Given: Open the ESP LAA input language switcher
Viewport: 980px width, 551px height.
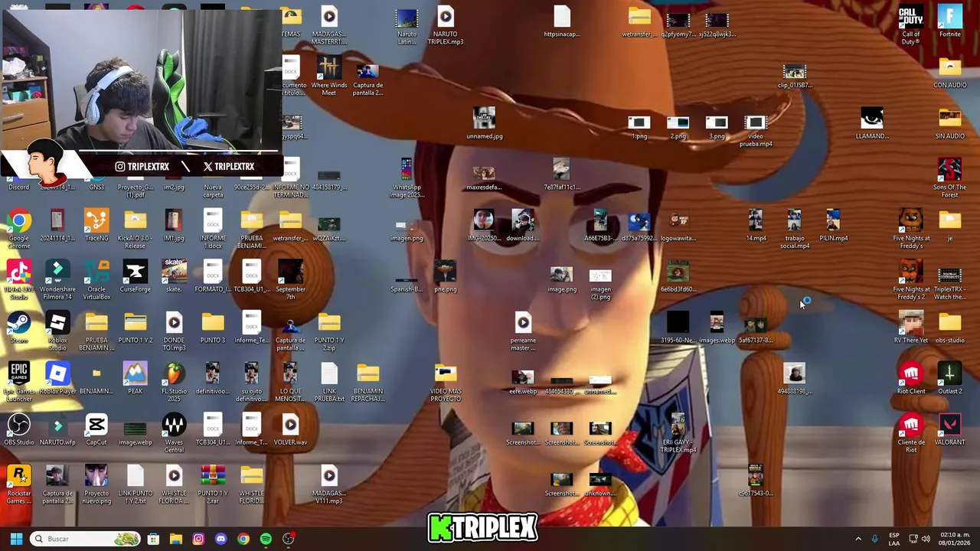Looking at the screenshot, I should (x=894, y=539).
